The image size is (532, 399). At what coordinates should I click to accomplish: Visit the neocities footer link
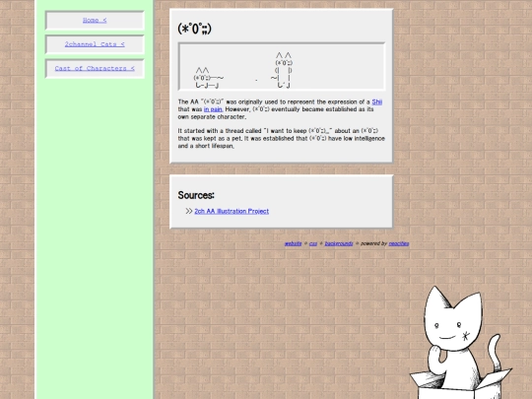click(x=399, y=243)
